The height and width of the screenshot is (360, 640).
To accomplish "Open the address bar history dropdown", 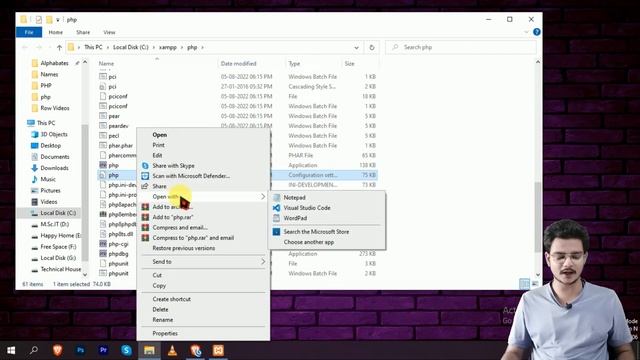I will click(356, 47).
